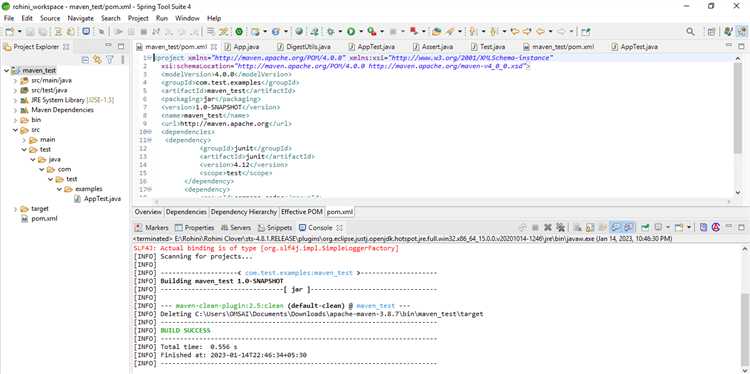
Task: Switch to the App.java editor tab
Action: (242, 47)
